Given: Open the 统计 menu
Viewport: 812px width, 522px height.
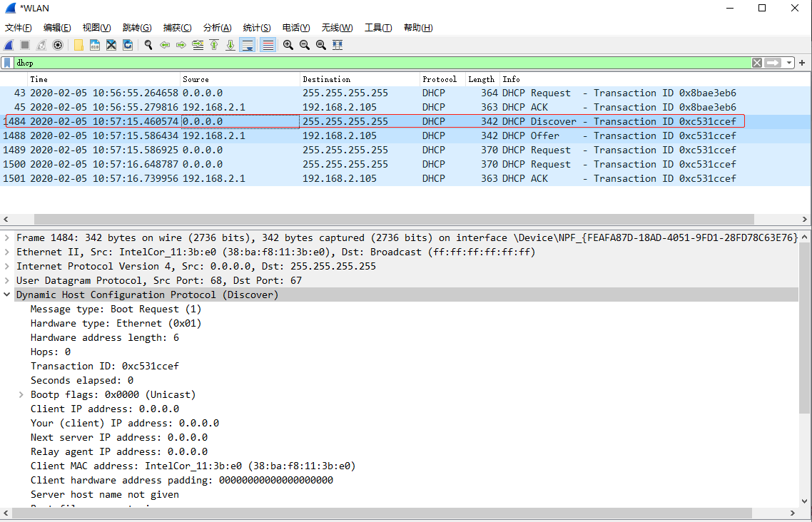Looking at the screenshot, I should point(257,27).
